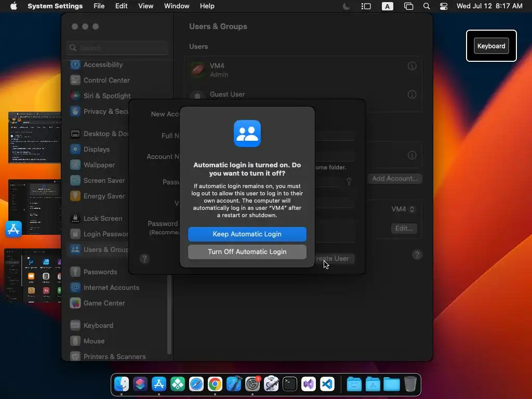The width and height of the screenshot is (532, 399).
Task: Click settings search field
Action: point(117,48)
